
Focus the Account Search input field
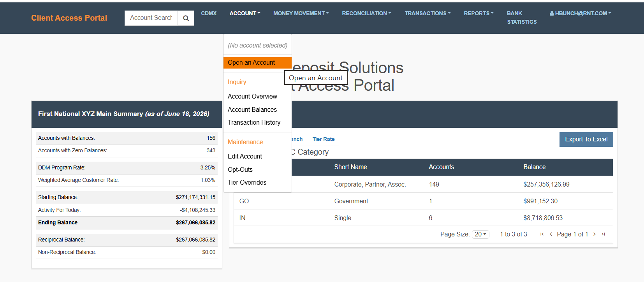151,18
